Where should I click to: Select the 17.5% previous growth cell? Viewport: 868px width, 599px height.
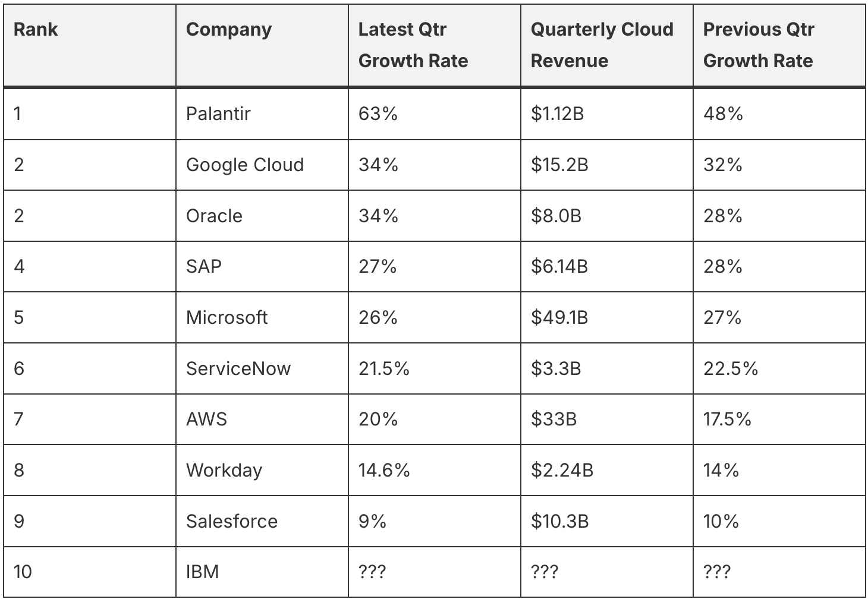(727, 420)
